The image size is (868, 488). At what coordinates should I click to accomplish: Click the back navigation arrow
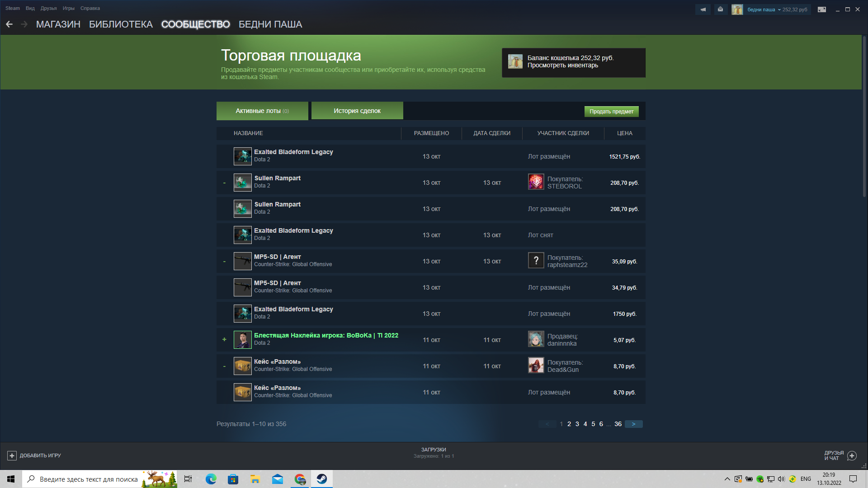pyautogui.click(x=9, y=24)
